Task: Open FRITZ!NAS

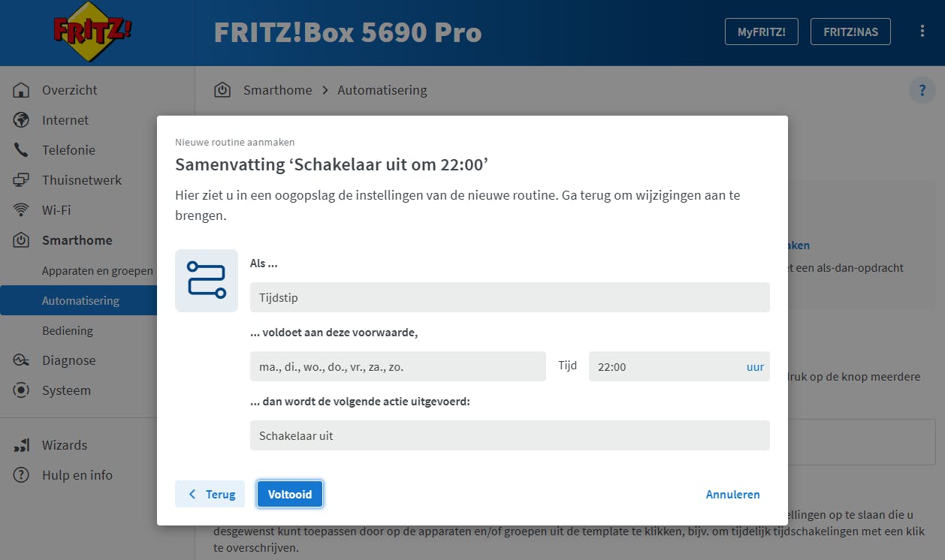Action: point(850,32)
